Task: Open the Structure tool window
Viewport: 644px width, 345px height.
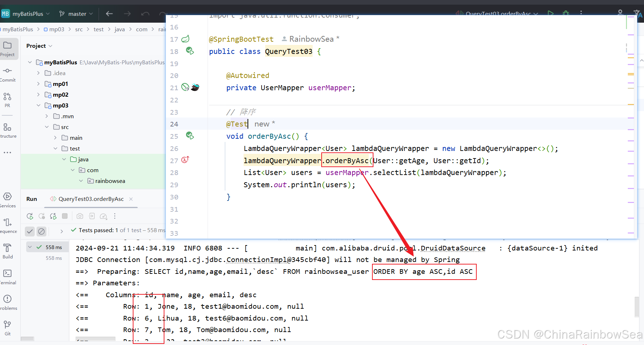Action: point(7,130)
